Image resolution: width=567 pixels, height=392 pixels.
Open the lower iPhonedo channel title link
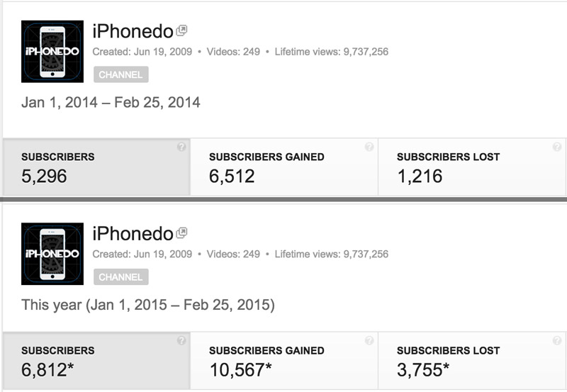[133, 234]
